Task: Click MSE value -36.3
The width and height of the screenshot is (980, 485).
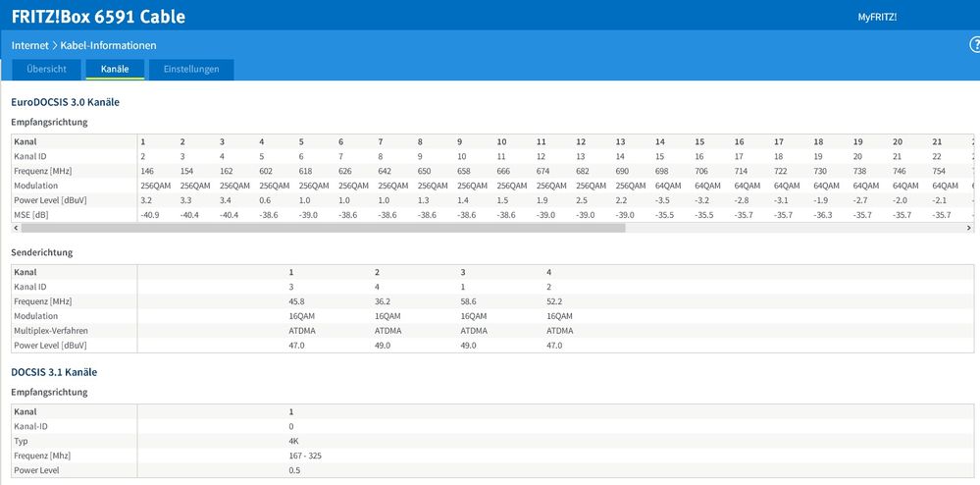Action: [x=822, y=215]
